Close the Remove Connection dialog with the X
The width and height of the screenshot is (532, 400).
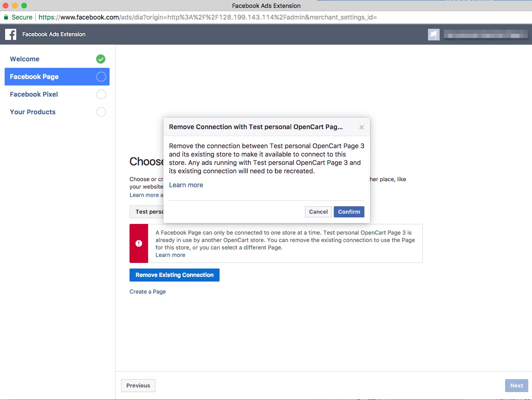[x=361, y=127]
